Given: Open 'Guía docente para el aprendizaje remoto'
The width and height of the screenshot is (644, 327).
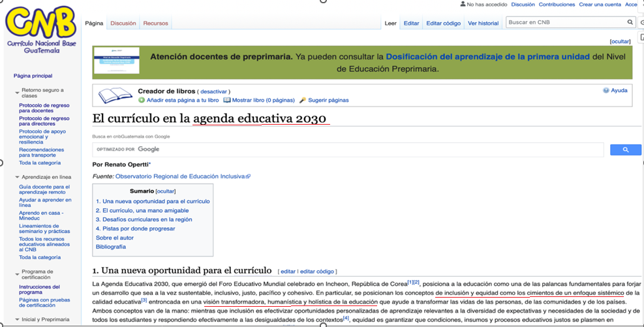Looking at the screenshot, I should 44,189.
